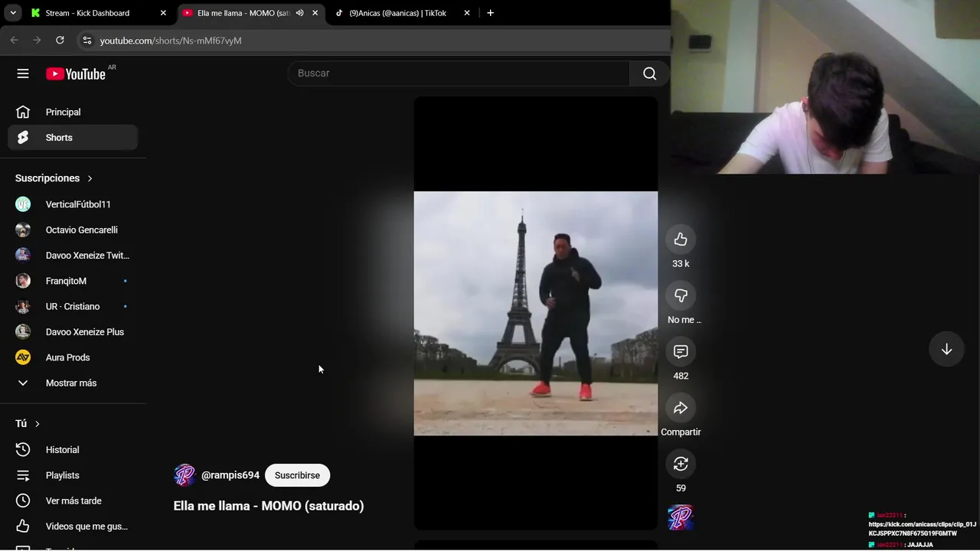Viewport: 980px width, 551px height.
Task: Open Historial in the sidebar
Action: (73, 450)
